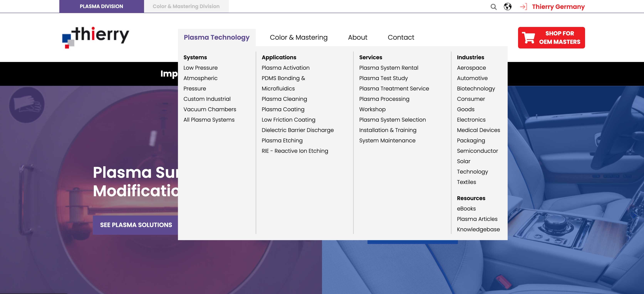The width and height of the screenshot is (644, 294).
Task: Click the Services heading
Action: (371, 57)
